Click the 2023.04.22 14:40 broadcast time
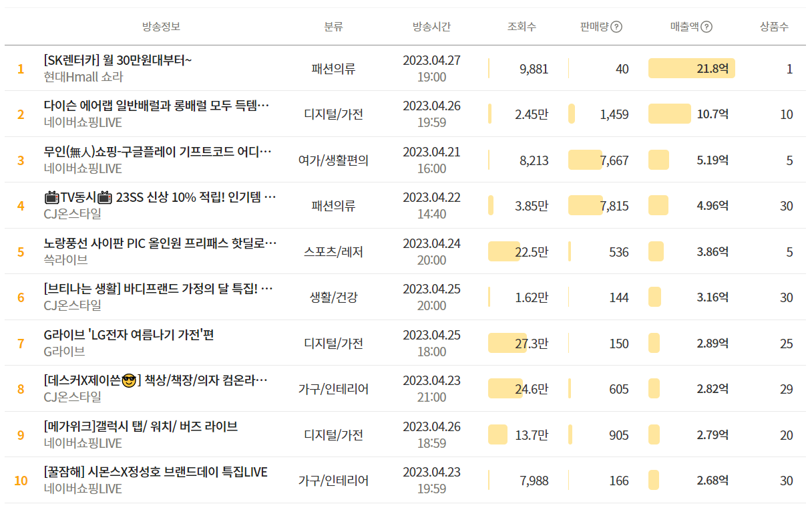Viewport: 812px width, 510px height. (431, 205)
